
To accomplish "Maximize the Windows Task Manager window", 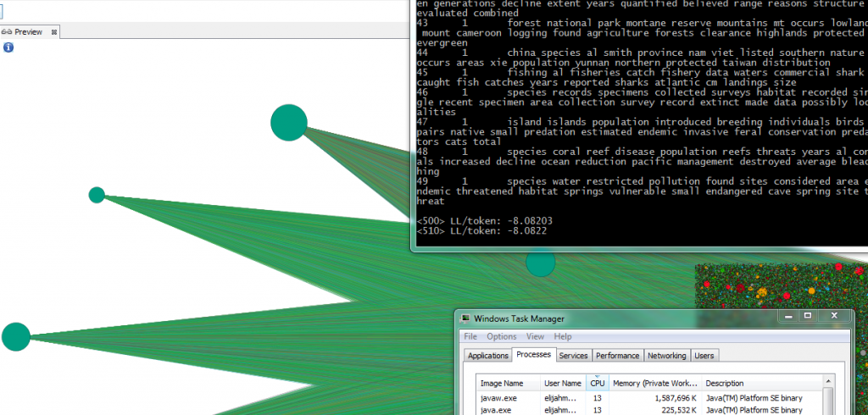I will pyautogui.click(x=808, y=316).
